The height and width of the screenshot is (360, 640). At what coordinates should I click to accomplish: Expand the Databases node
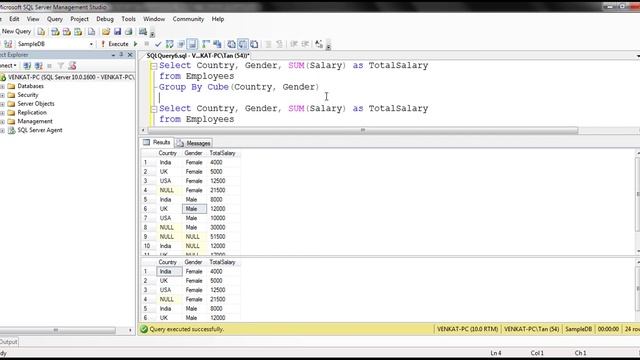tap(2, 86)
